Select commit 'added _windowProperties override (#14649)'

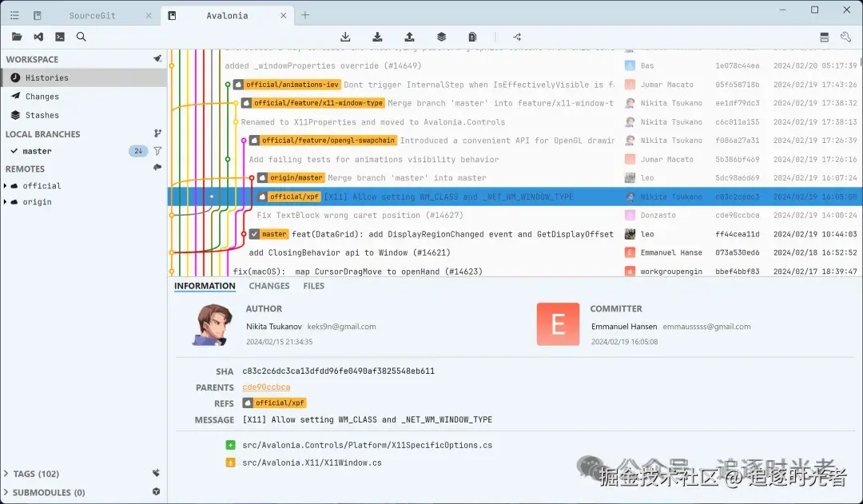(515, 66)
